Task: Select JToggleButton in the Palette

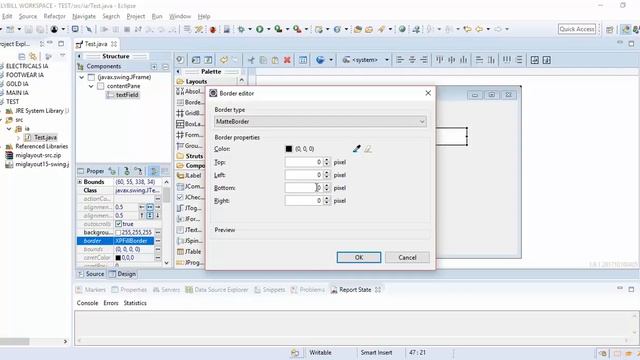Action: tap(190, 208)
